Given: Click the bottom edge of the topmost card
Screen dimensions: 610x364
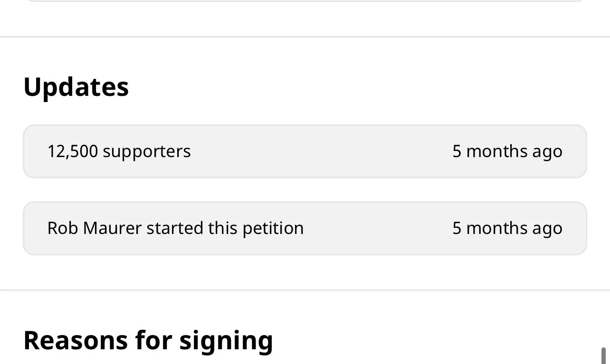Looking at the screenshot, I should tap(304, 1).
